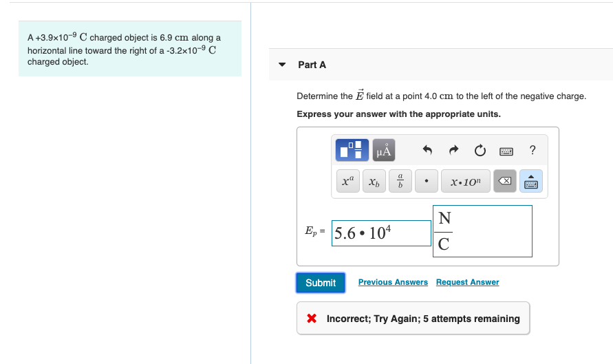Collapse the Part A section
The image size is (613, 364).
pos(282,65)
